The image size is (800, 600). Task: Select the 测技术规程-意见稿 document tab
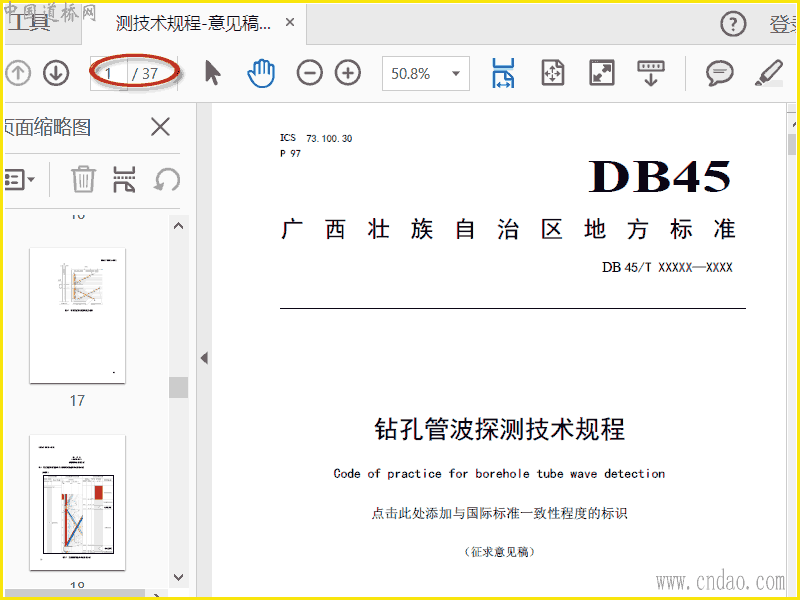click(x=193, y=23)
